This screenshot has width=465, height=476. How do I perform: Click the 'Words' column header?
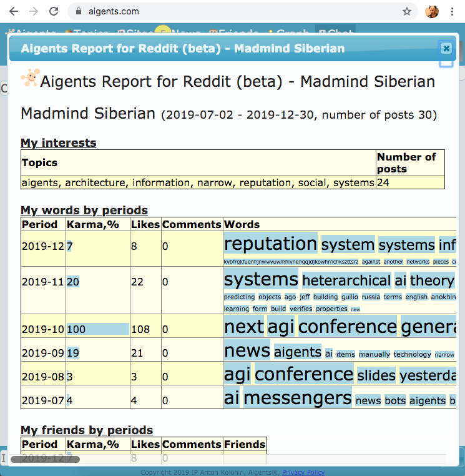pyautogui.click(x=242, y=224)
